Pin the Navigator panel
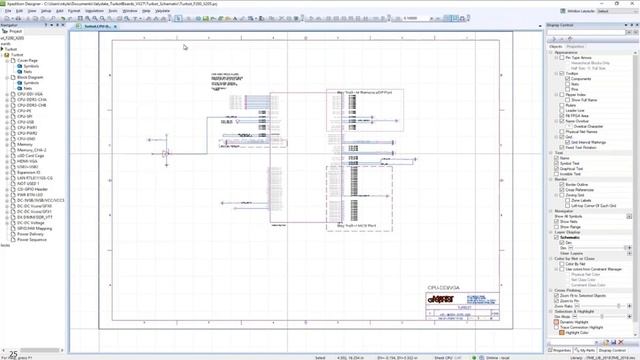The image size is (640, 360). (57, 25)
